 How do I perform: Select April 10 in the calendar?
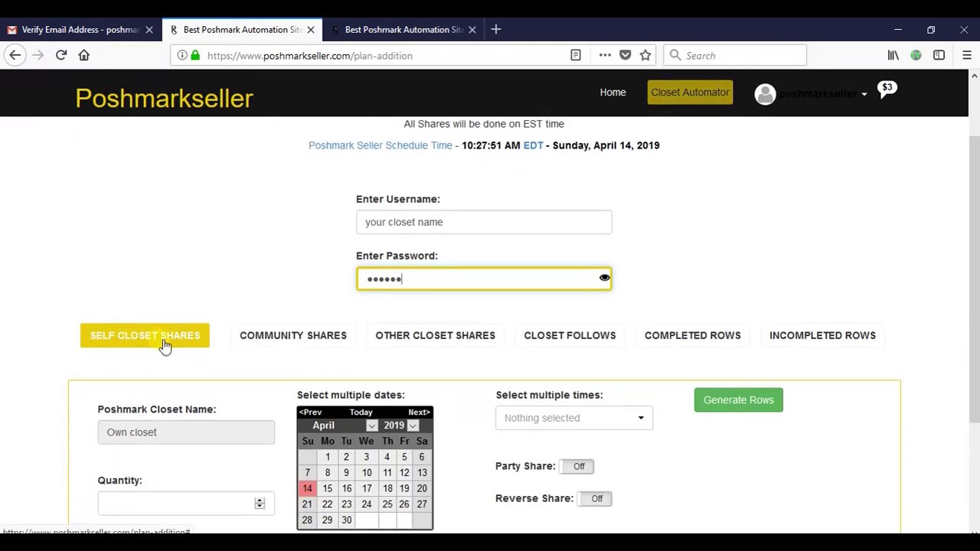(x=367, y=473)
